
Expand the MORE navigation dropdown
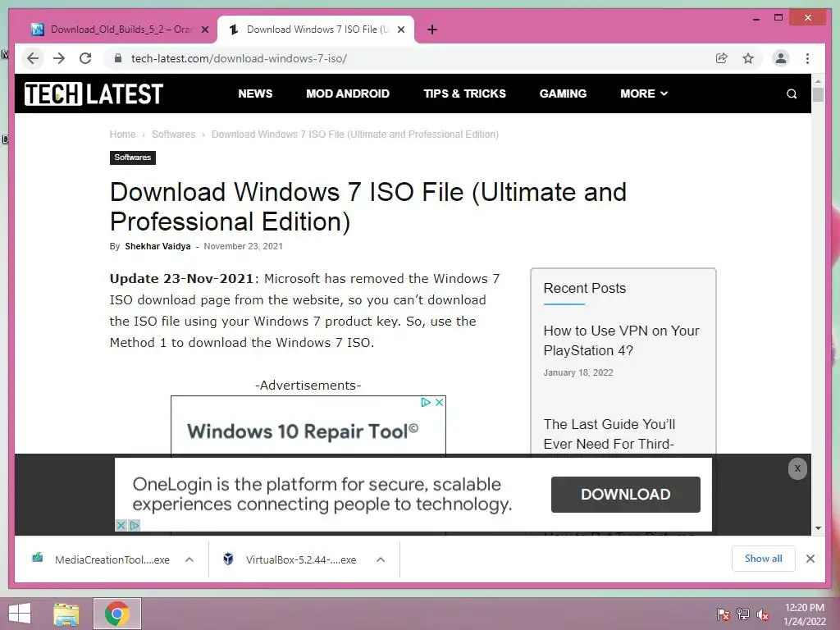tap(644, 94)
